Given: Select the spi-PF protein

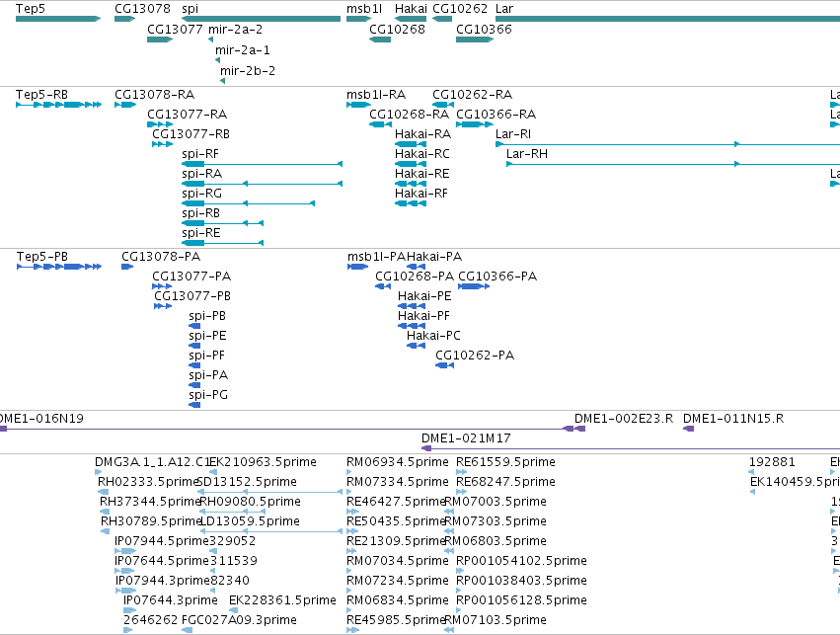Looking at the screenshot, I should tap(194, 365).
